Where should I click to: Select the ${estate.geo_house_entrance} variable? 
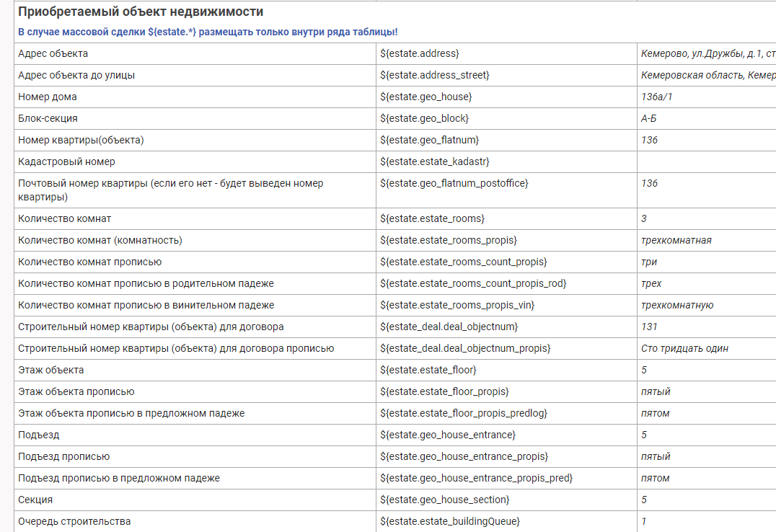coord(447,435)
